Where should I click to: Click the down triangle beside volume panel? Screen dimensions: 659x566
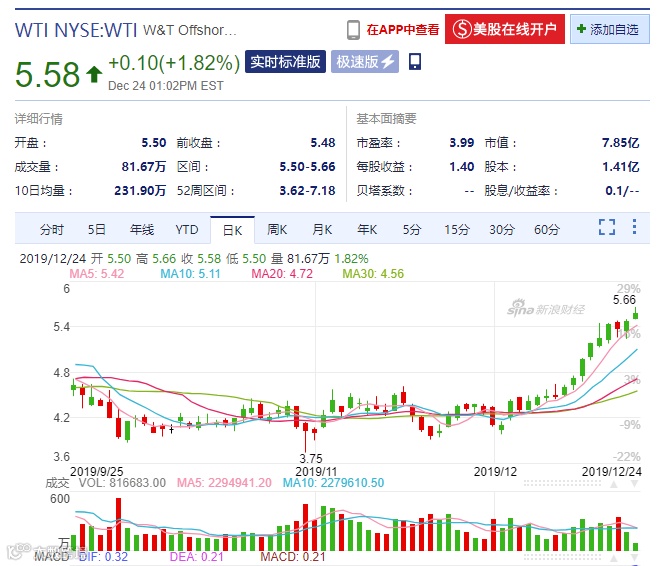tap(635, 484)
